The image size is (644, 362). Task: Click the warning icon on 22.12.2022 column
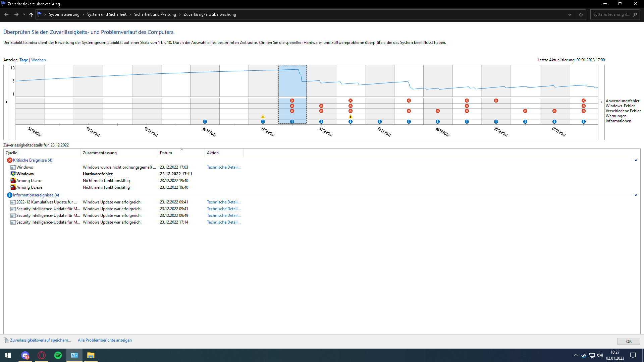click(263, 117)
